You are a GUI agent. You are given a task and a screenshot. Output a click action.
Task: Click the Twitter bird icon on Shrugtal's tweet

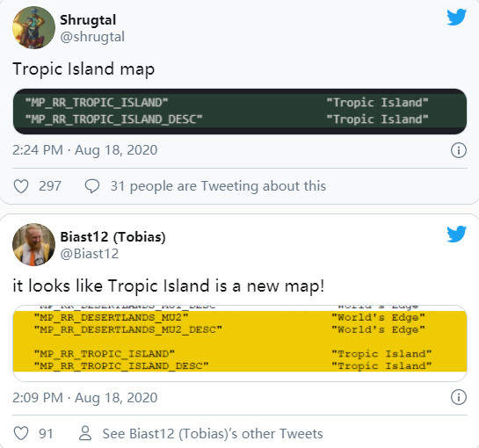456,17
